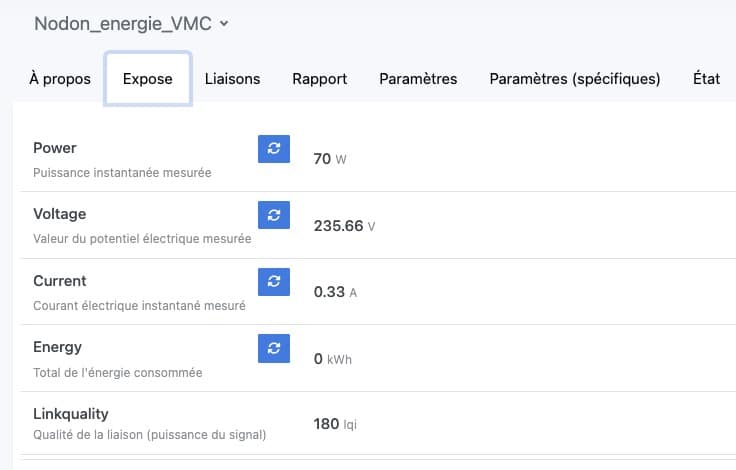The height and width of the screenshot is (470, 736).
Task: Open the Liaisons tab
Action: (x=232, y=79)
